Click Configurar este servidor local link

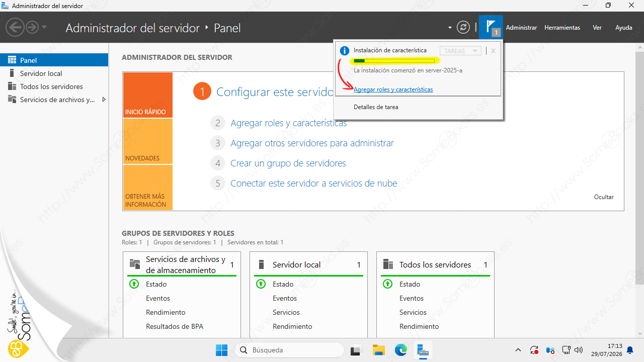click(275, 92)
